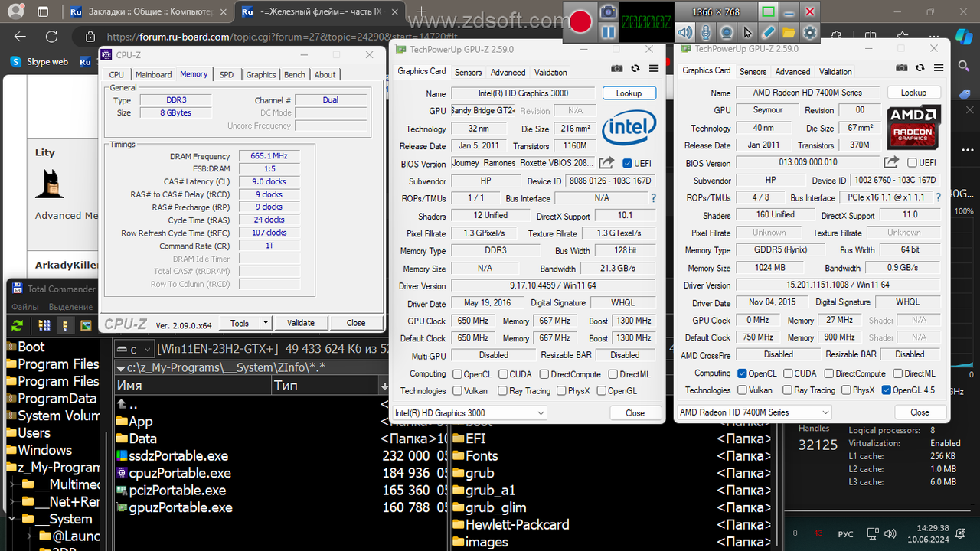Take a screenshot with ZD Soft camera icon
The width and height of the screenshot is (980, 551).
coord(608,12)
